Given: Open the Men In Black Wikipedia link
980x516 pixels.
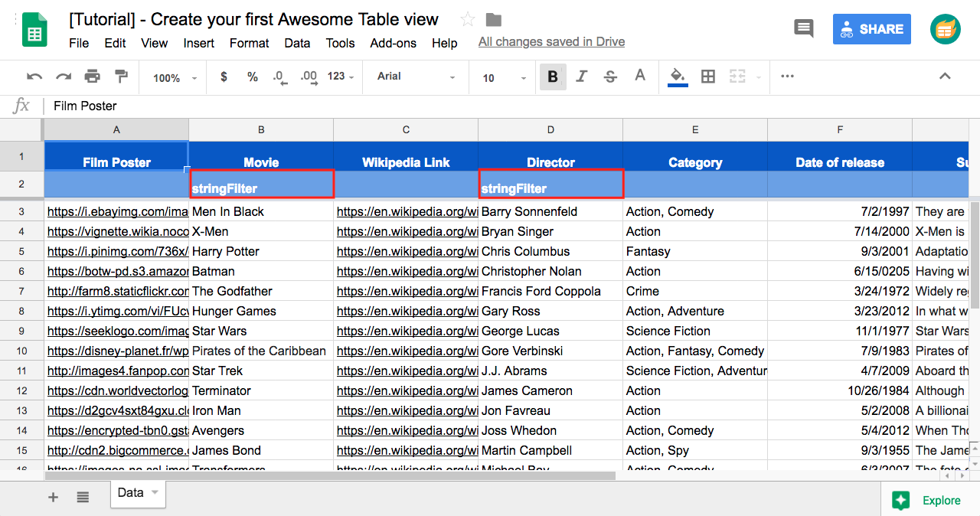Looking at the screenshot, I should (407, 211).
